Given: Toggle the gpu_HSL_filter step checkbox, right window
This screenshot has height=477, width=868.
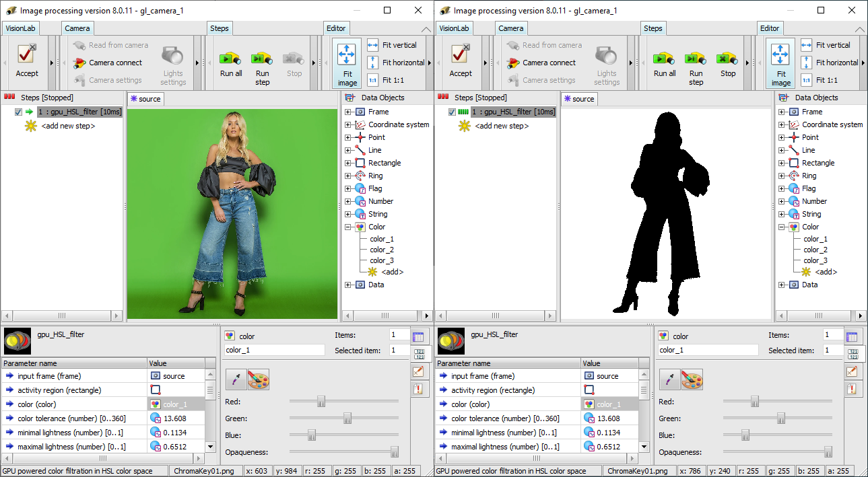Looking at the screenshot, I should pyautogui.click(x=452, y=112).
